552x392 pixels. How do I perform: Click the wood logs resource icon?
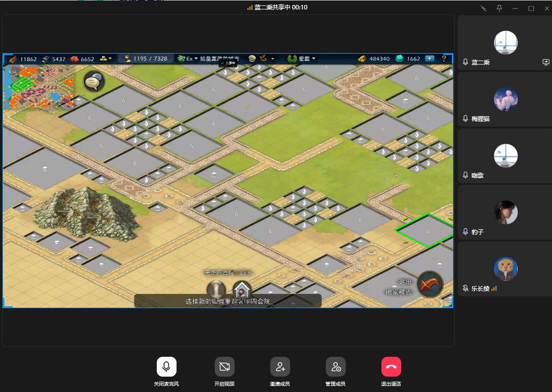(x=13, y=59)
